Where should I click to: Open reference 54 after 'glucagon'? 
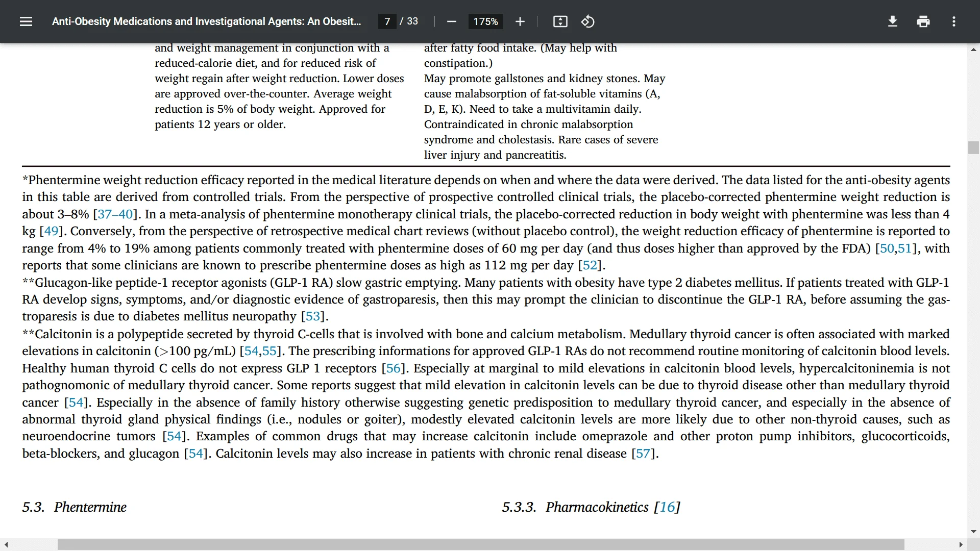click(195, 454)
